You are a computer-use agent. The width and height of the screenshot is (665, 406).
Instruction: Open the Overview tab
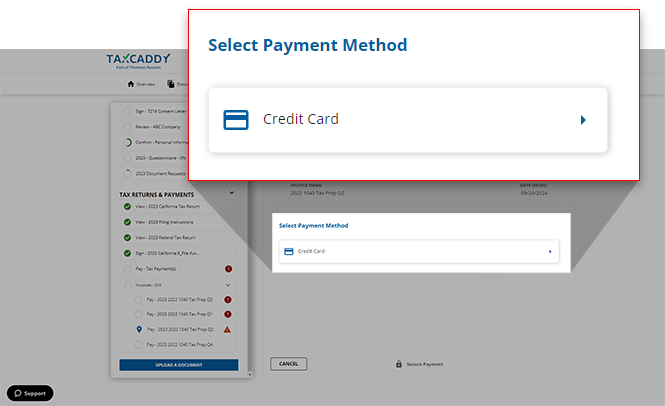[143, 84]
